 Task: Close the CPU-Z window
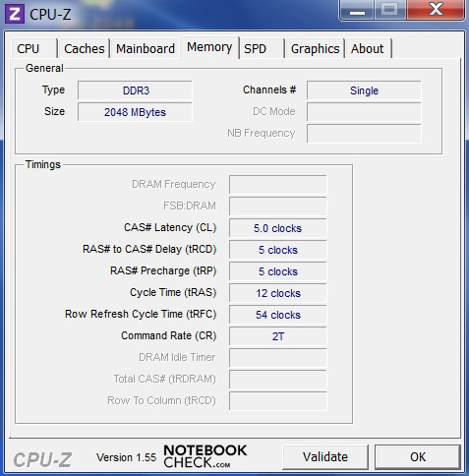[x=436, y=10]
